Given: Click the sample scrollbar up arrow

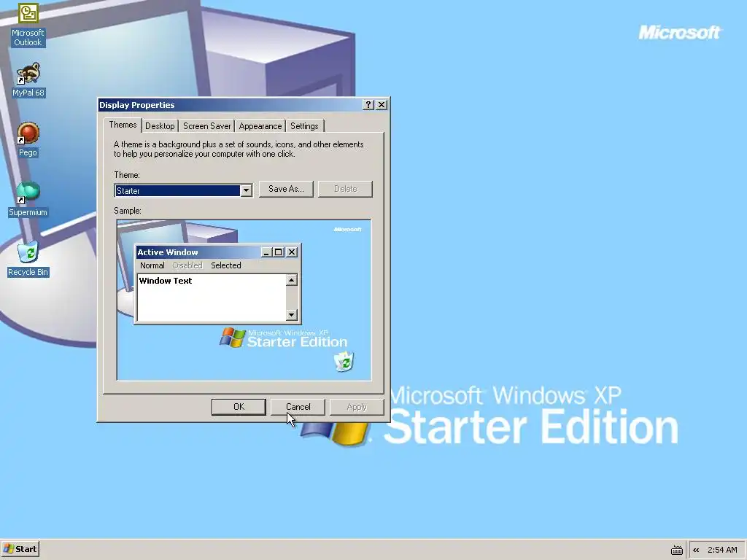Looking at the screenshot, I should pos(292,280).
